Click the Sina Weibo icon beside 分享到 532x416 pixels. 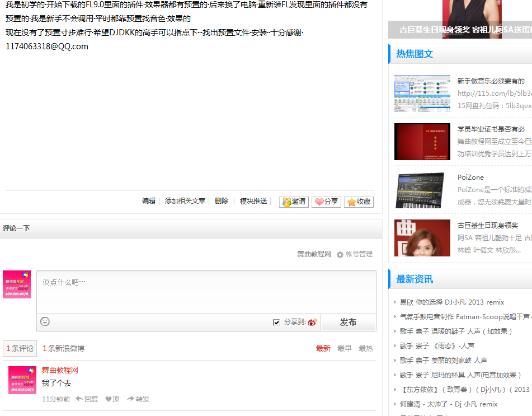(312, 322)
